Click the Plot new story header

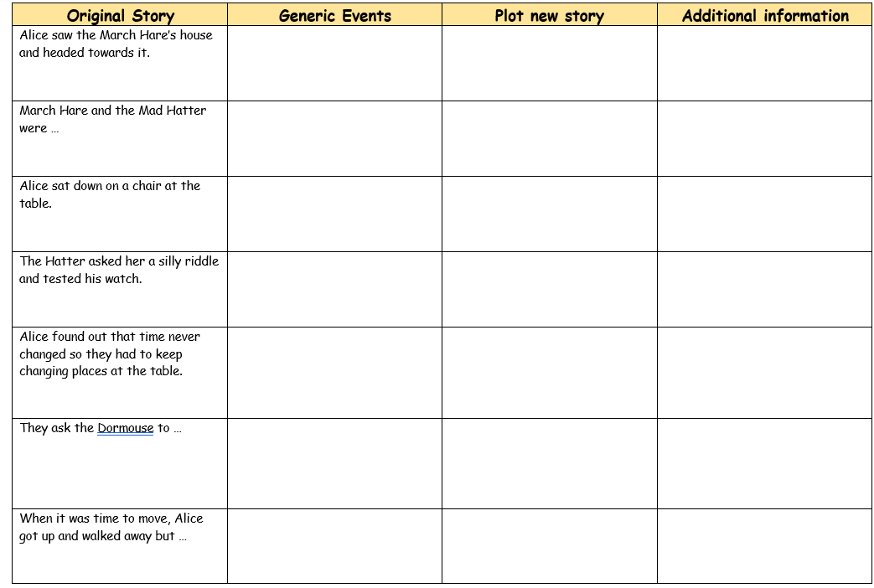click(x=550, y=15)
